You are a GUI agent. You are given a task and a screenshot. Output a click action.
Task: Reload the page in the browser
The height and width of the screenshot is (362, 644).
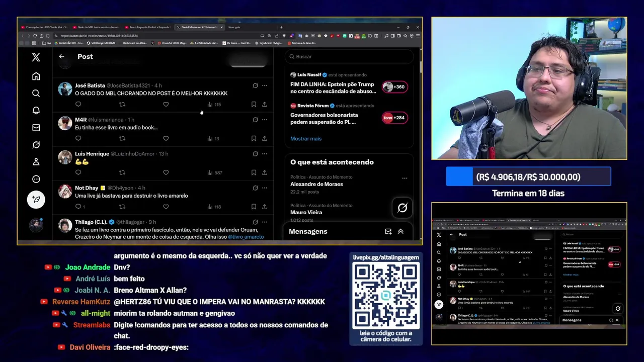[35, 36]
